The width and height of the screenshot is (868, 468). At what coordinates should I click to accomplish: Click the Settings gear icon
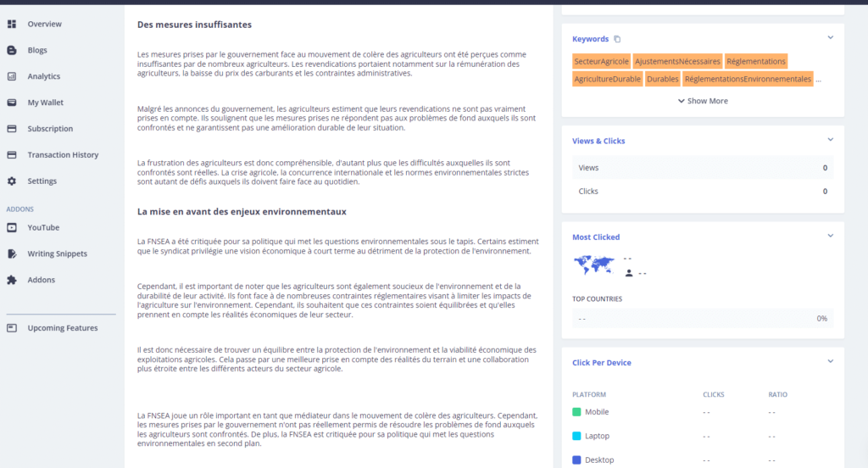12,181
